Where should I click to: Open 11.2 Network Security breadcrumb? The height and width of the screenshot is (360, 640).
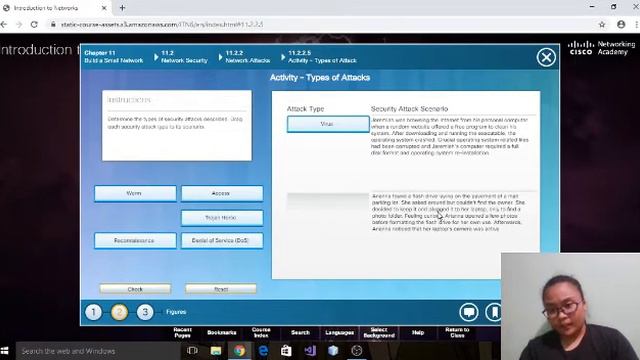(184, 57)
